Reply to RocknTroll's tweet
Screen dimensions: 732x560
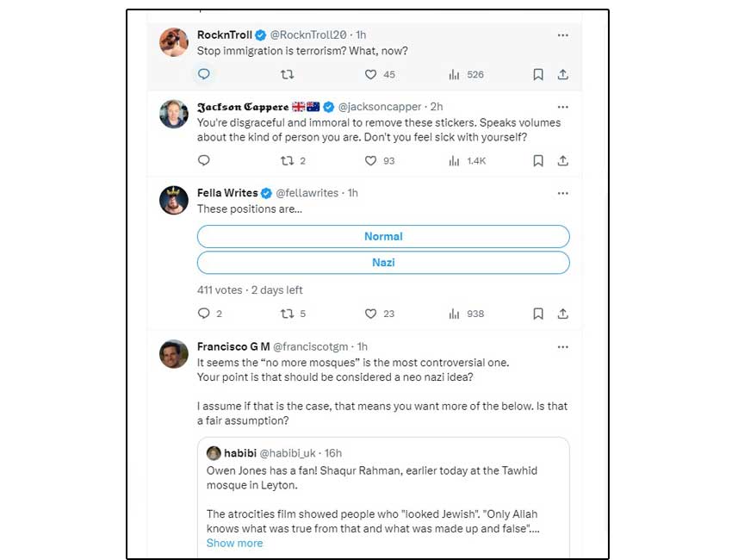(x=204, y=74)
